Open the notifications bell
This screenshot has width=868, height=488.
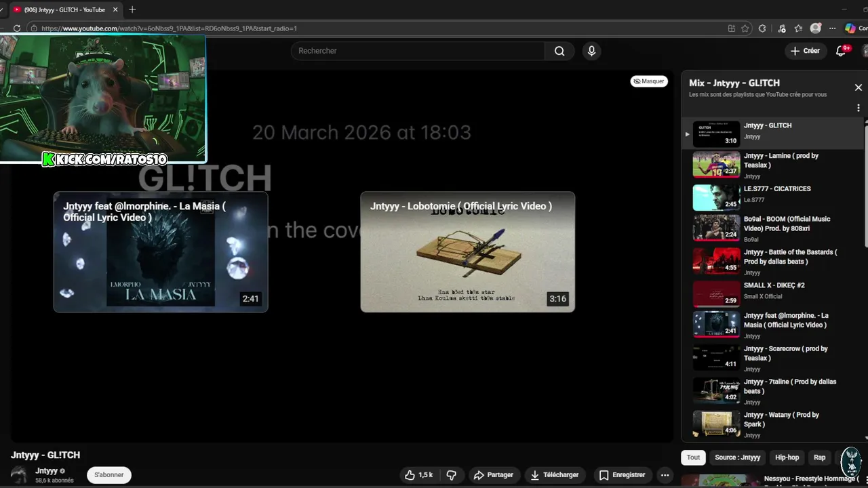click(841, 51)
